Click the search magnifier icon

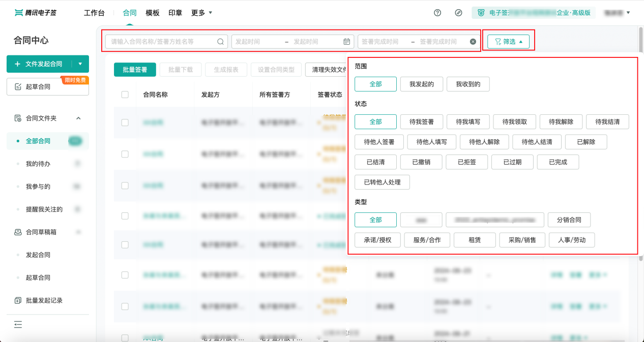(221, 42)
